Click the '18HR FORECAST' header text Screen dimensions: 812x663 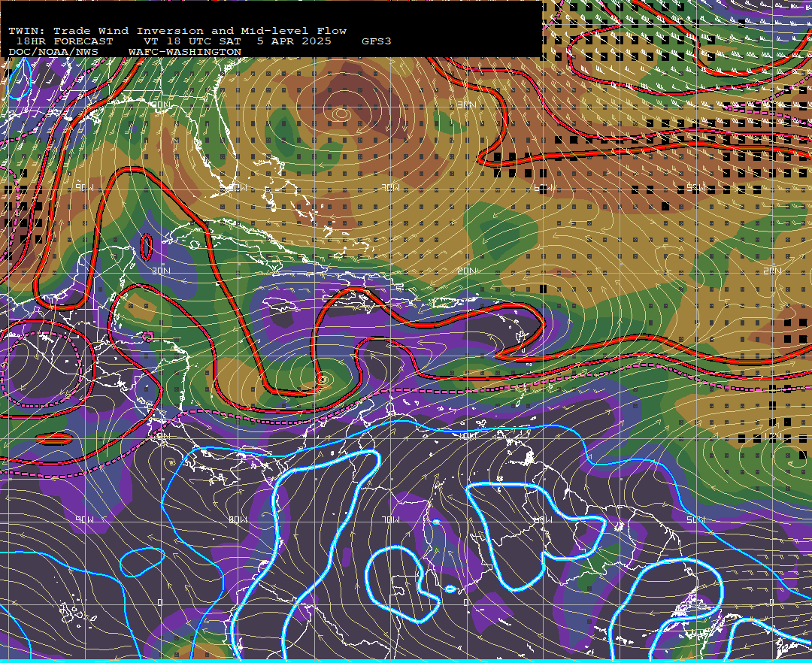(x=64, y=41)
